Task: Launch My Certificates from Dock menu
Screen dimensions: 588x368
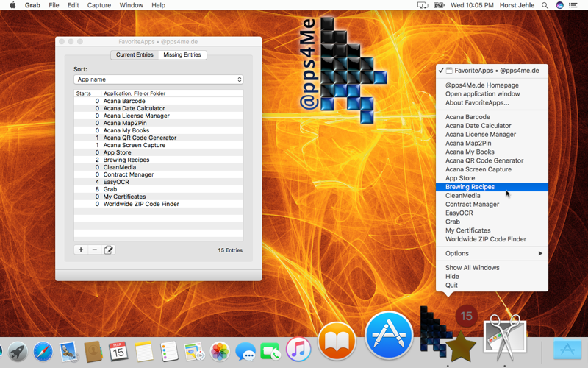Action: click(x=492, y=230)
